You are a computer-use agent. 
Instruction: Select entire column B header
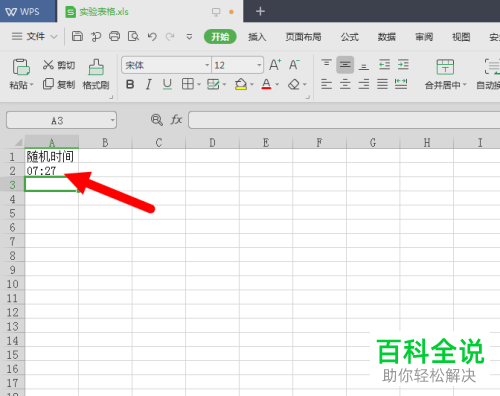point(105,143)
